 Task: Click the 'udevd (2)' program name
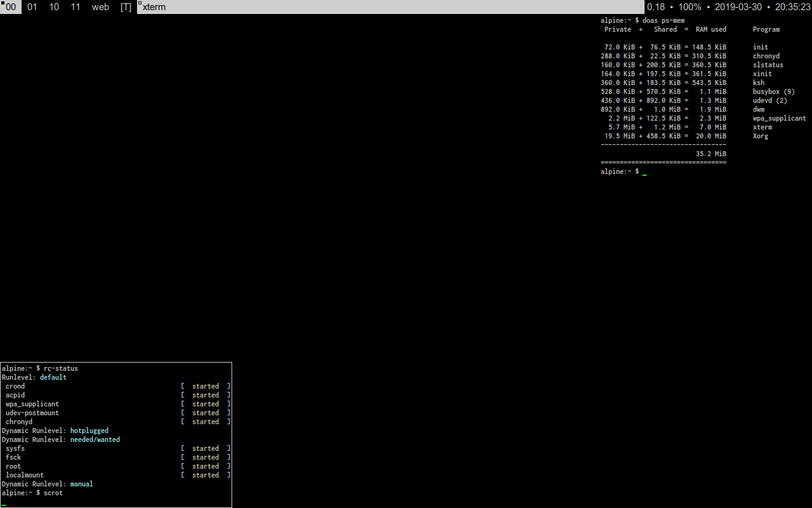(x=770, y=100)
